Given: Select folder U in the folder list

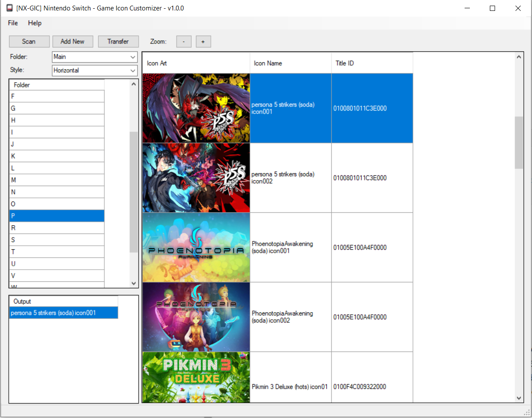Looking at the screenshot, I should 57,264.
